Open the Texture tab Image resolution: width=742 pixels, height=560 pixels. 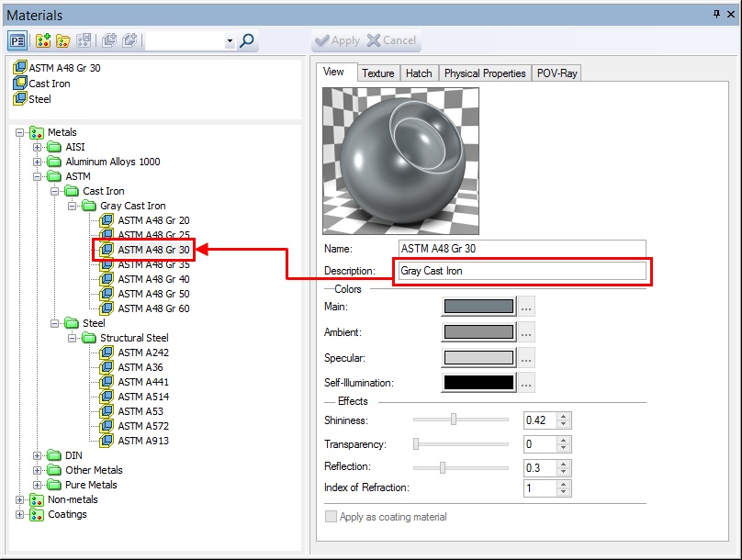[x=377, y=73]
